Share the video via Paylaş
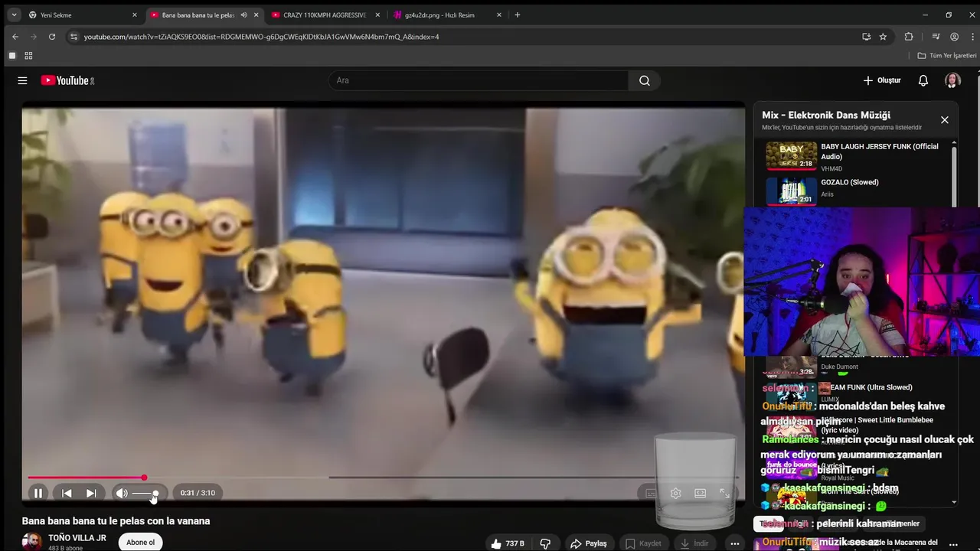The height and width of the screenshot is (551, 980). [588, 543]
